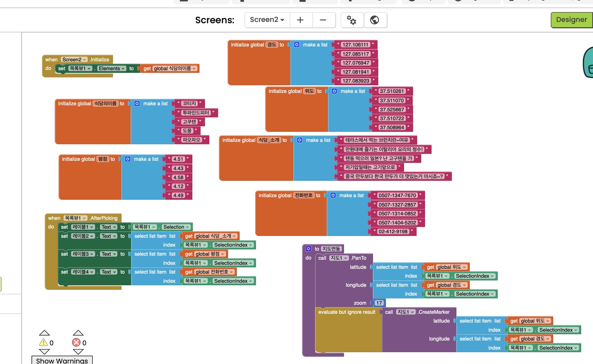Open the Screen2 screen selector dropdown
The image size is (593, 364).
coord(267,20)
